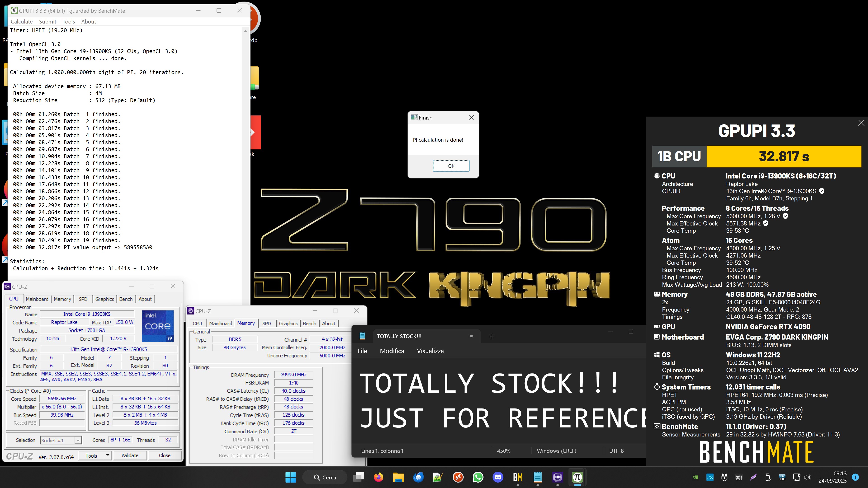Open the Modifica menu in Notepad
Viewport: 868px width, 488px height.
392,351
